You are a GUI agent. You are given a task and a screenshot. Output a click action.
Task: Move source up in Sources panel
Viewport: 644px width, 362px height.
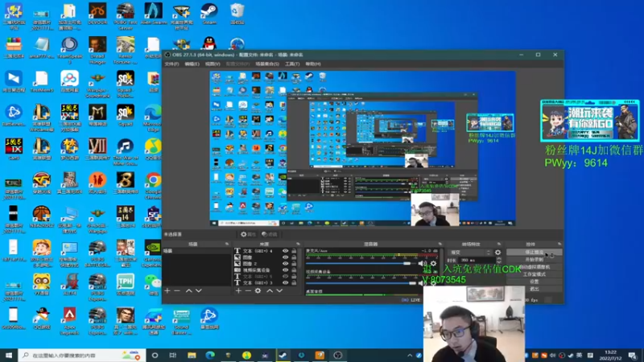tap(270, 290)
